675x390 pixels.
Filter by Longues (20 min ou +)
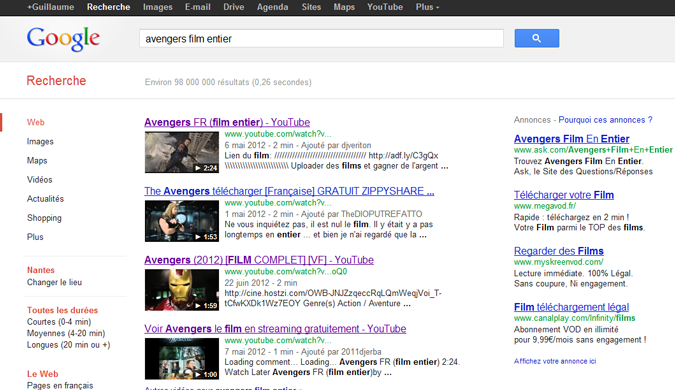click(68, 345)
